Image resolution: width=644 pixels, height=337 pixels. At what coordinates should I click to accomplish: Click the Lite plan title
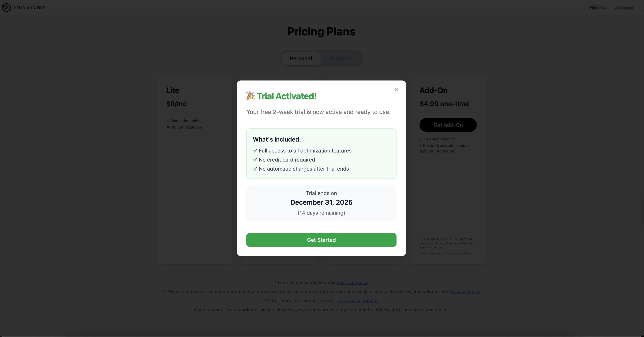click(x=172, y=90)
